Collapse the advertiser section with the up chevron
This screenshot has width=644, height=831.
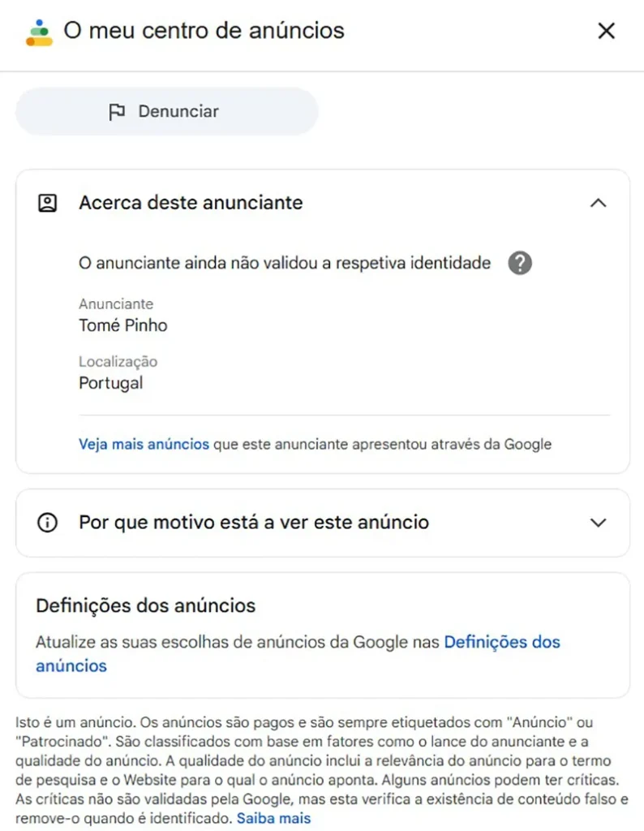tap(598, 203)
